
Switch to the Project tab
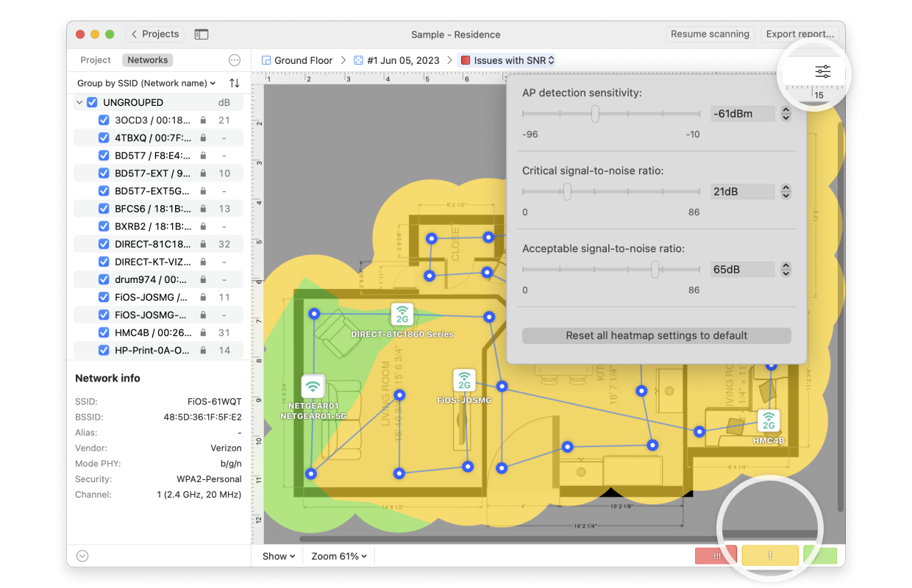pos(96,60)
